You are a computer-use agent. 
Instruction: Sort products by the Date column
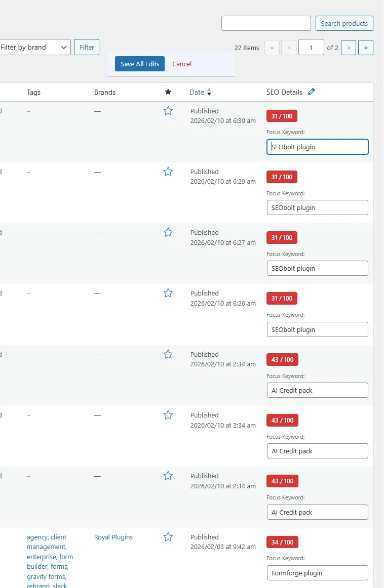click(197, 92)
